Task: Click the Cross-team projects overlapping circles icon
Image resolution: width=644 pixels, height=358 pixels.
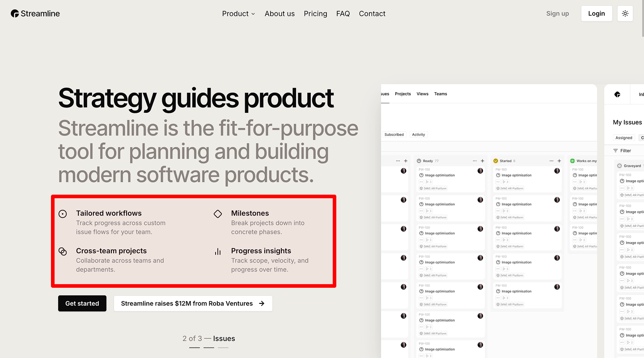Action: point(63,251)
